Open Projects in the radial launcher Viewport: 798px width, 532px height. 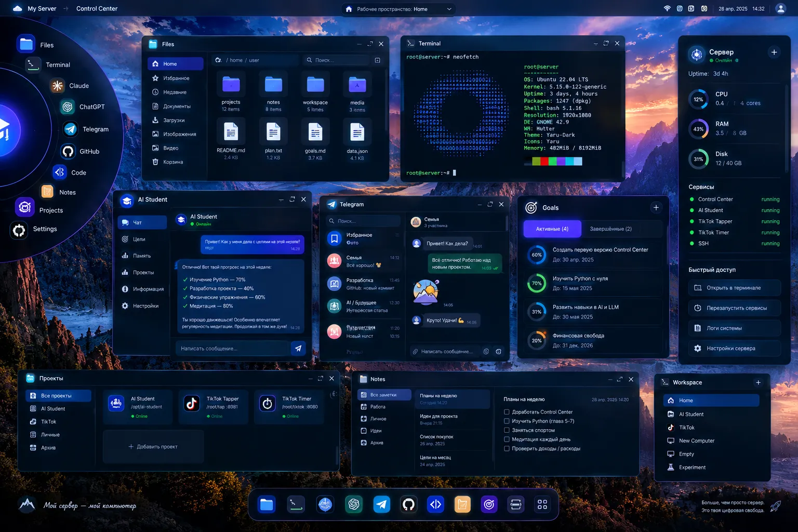pyautogui.click(x=39, y=208)
